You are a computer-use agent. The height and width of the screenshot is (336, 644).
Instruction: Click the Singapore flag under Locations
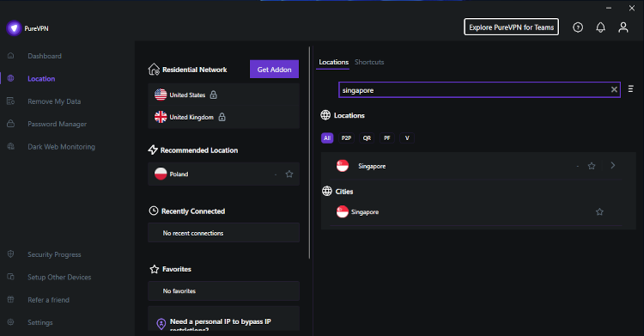pos(343,166)
